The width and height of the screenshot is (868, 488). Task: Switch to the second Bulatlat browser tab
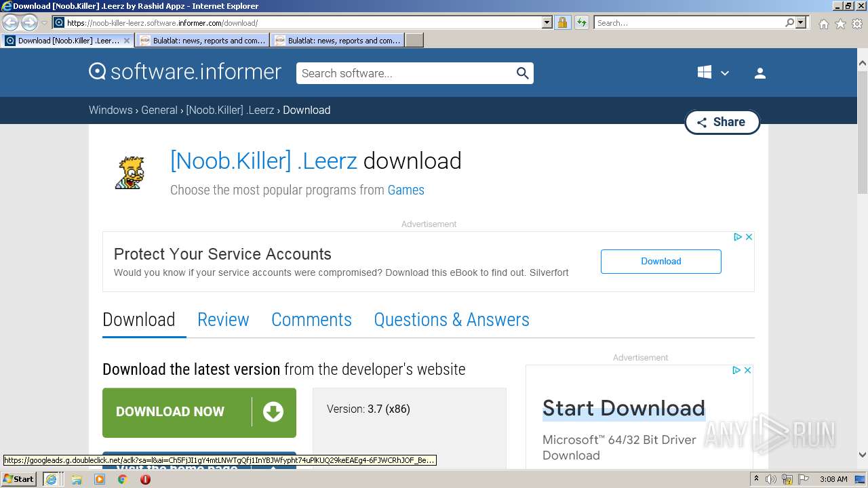(x=337, y=41)
